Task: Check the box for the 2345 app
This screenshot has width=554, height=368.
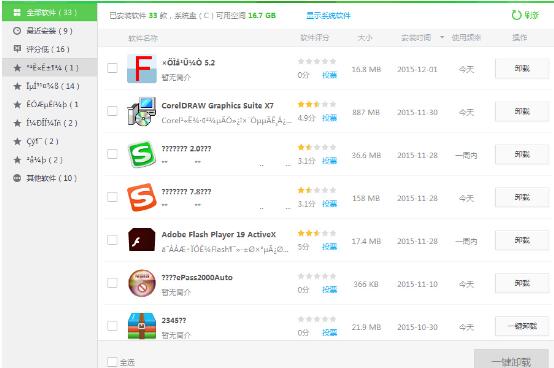Action: pos(112,326)
